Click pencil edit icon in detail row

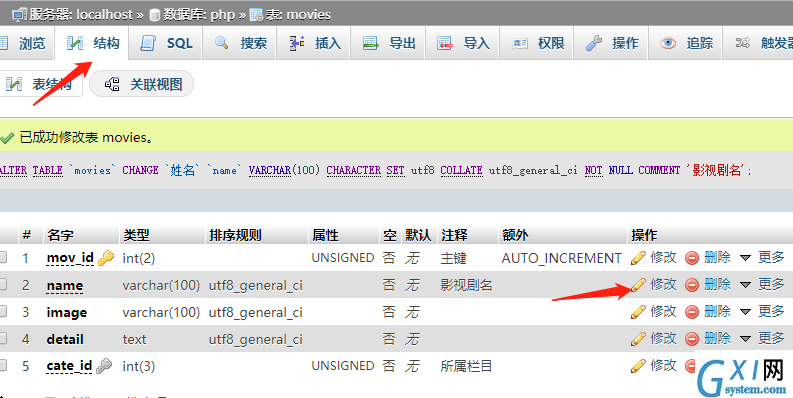tap(638, 338)
